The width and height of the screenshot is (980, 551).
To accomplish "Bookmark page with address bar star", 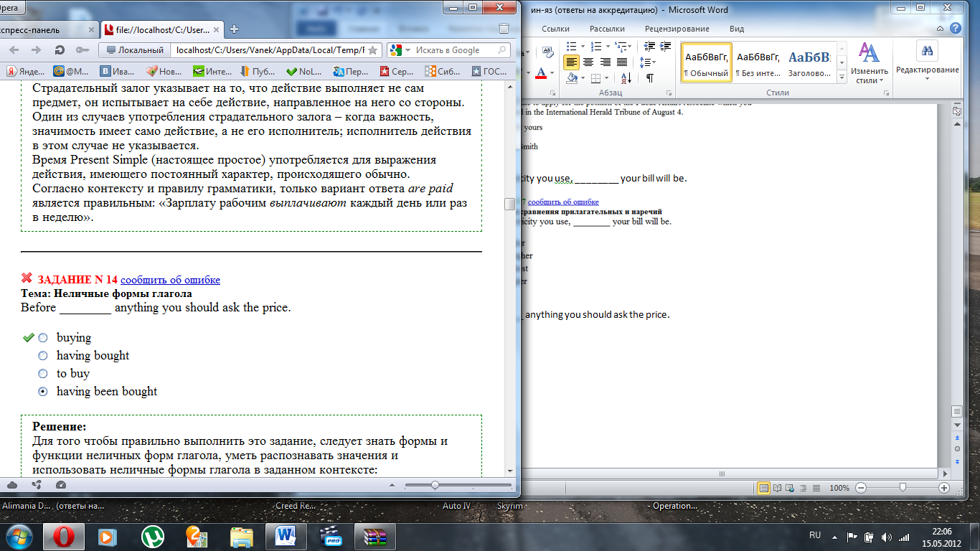I will coord(373,50).
